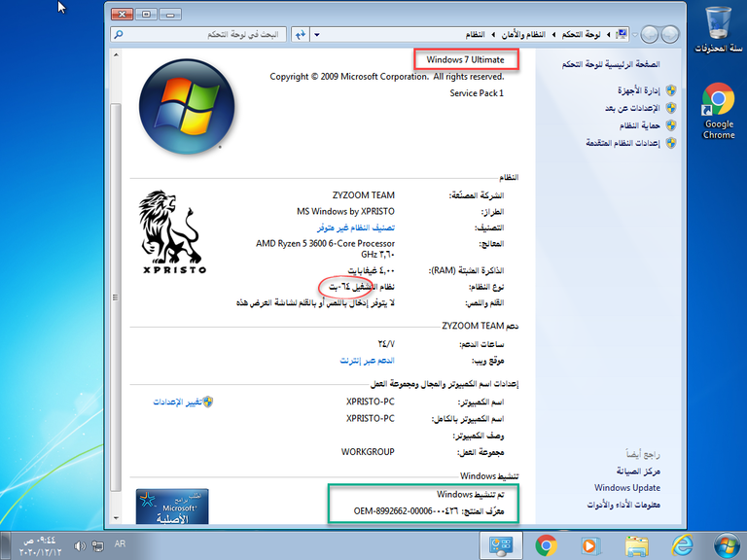Launch the Google Chrome desktop shortcut

pyautogui.click(x=719, y=111)
